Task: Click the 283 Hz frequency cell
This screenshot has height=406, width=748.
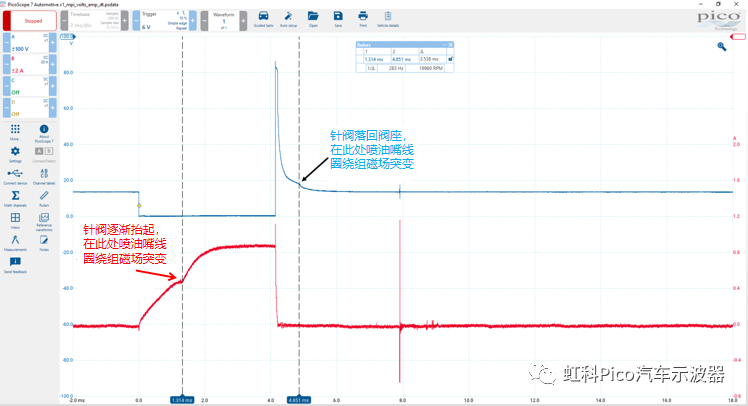Action: tap(392, 68)
